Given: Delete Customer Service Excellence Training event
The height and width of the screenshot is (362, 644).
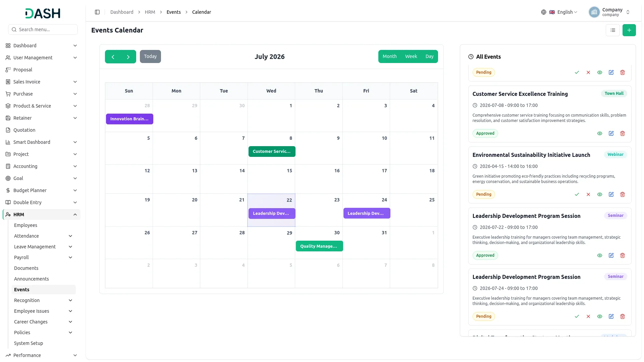Looking at the screenshot, I should pos(623,133).
